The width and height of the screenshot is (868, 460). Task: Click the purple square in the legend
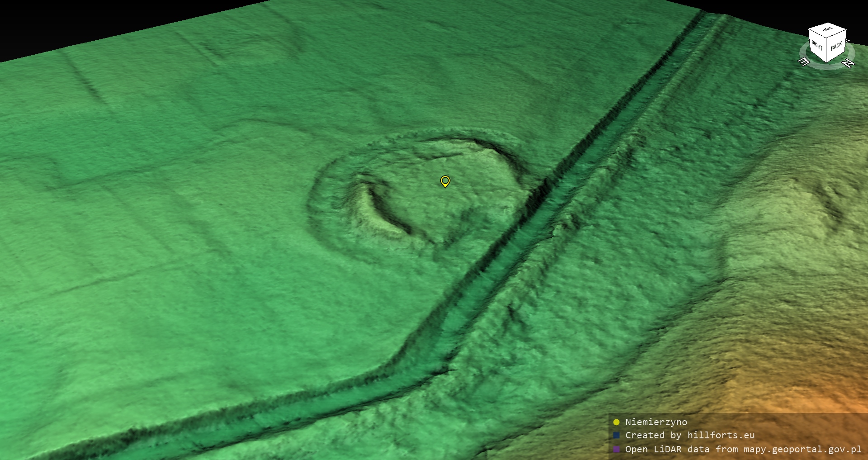tap(616, 449)
